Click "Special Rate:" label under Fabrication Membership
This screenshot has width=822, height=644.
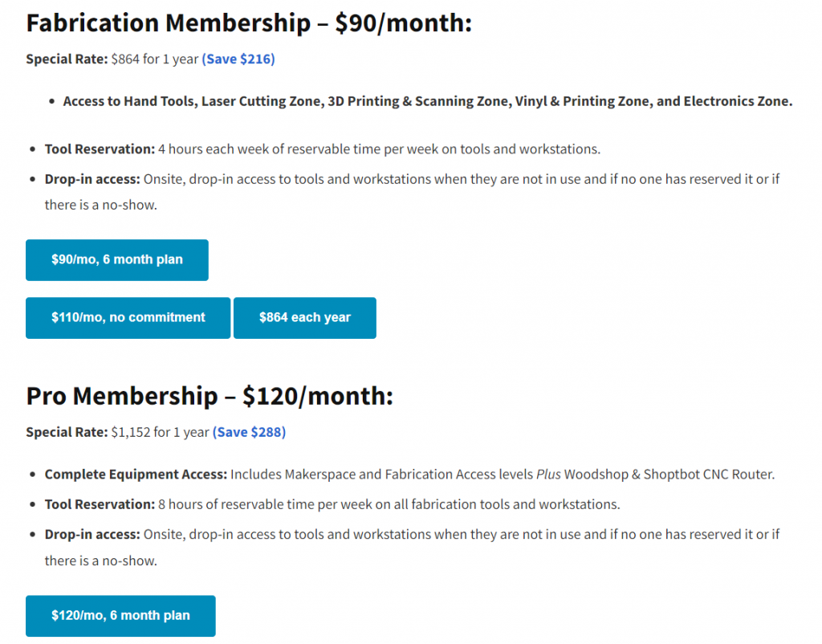click(67, 59)
